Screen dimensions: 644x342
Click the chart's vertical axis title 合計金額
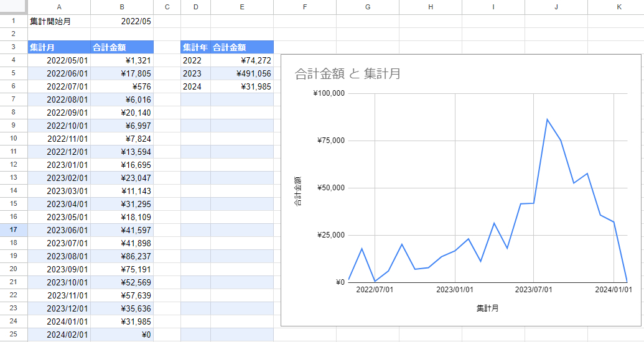pyautogui.click(x=298, y=192)
